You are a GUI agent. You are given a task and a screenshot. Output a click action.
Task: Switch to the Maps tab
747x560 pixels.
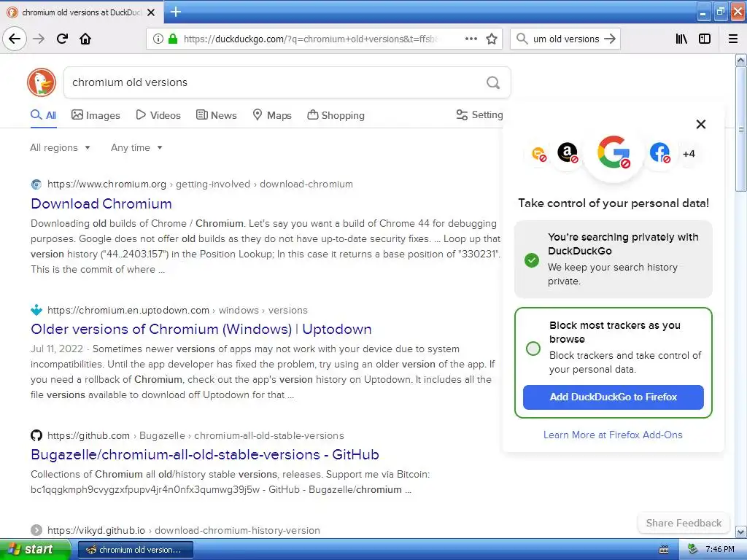click(272, 115)
